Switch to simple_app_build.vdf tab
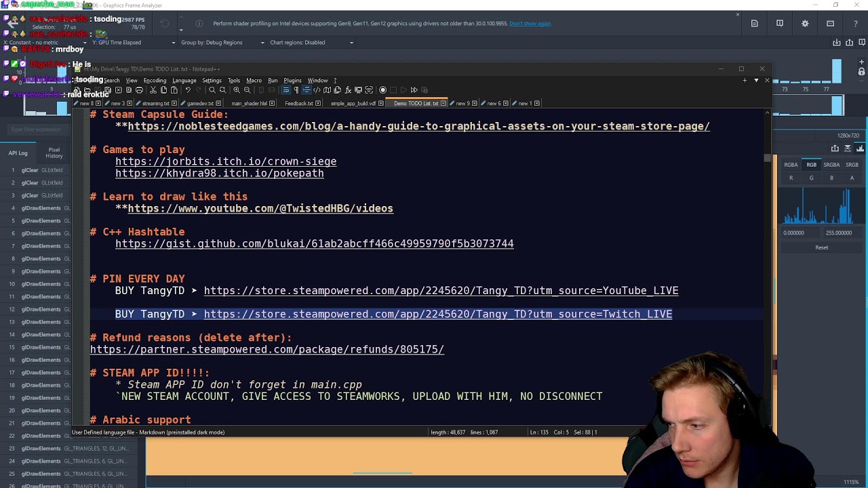Viewport: 868px width, 488px height. [353, 104]
